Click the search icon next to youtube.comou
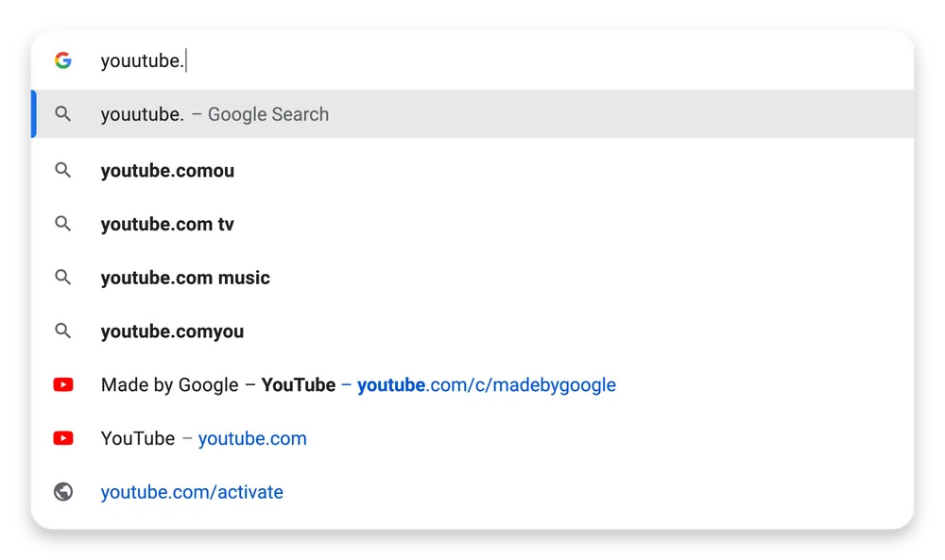The width and height of the screenshot is (945, 560). click(x=62, y=170)
